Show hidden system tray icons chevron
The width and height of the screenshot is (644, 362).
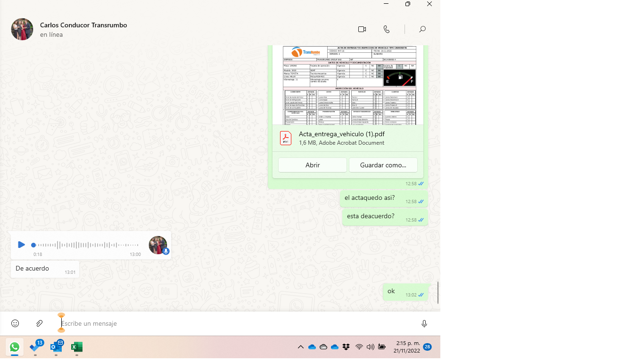click(x=300, y=347)
